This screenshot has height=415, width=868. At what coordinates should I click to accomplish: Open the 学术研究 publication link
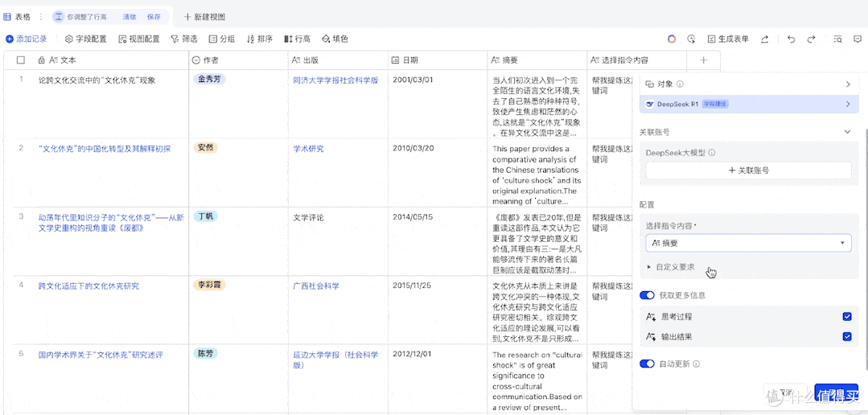coord(308,149)
